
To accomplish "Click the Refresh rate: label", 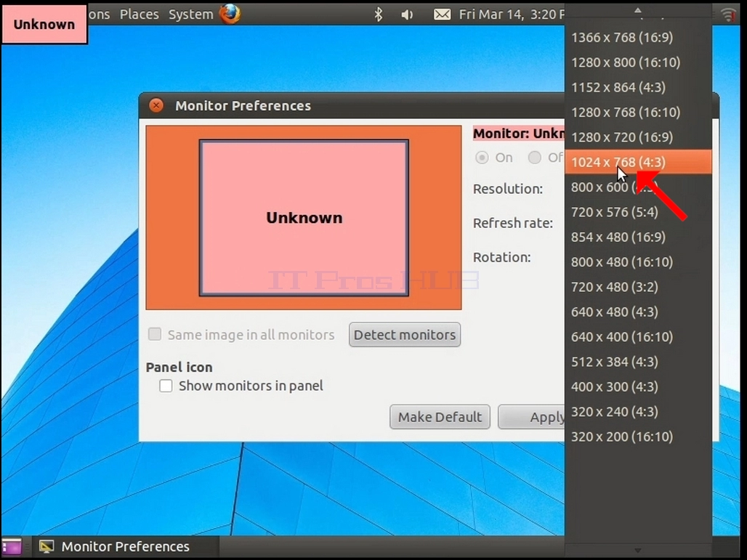I will pos(512,223).
